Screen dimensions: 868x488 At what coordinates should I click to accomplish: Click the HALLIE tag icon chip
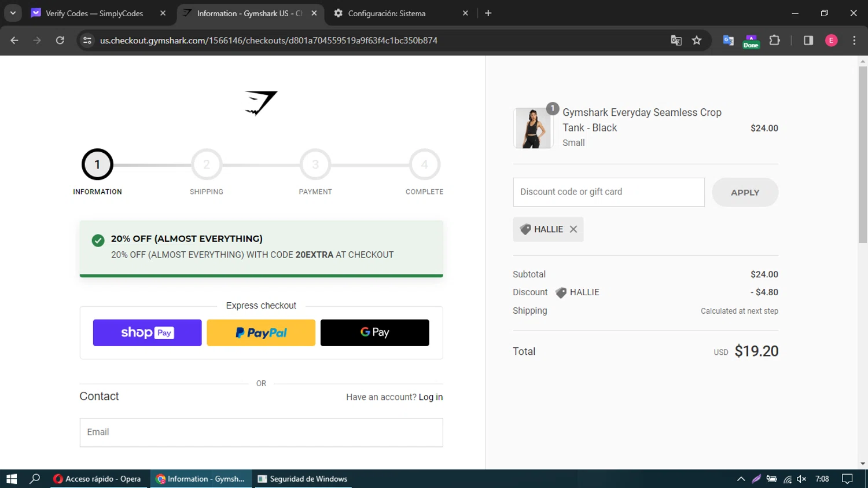pos(525,229)
